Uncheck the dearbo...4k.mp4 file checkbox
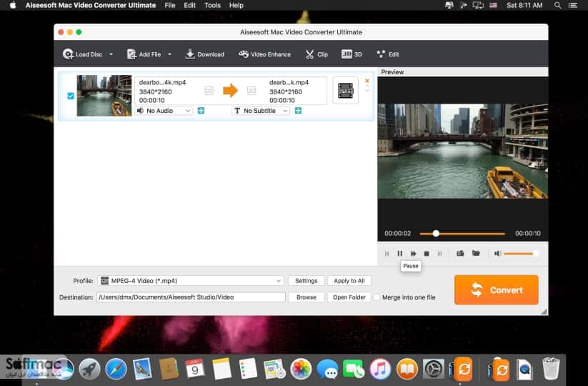588x386 pixels. click(71, 96)
